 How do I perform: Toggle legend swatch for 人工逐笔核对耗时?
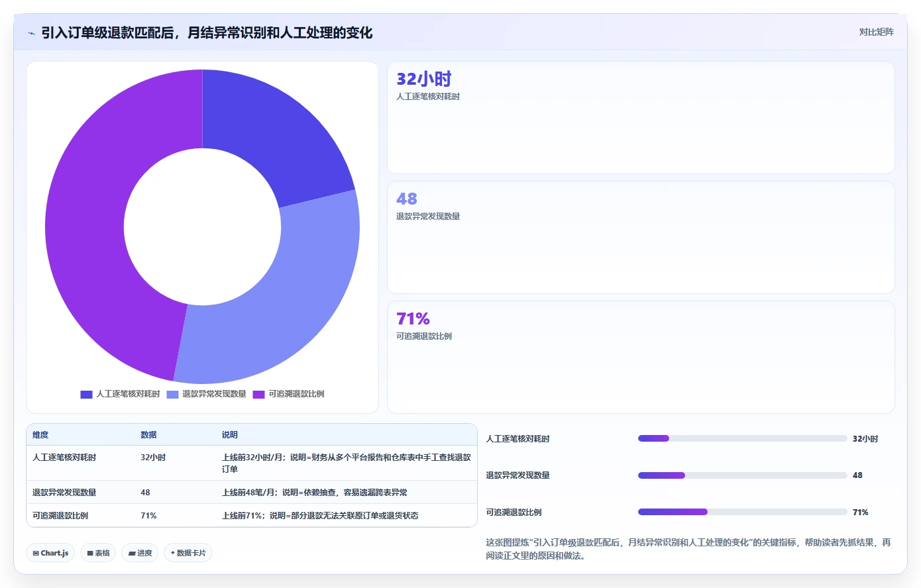[86, 394]
